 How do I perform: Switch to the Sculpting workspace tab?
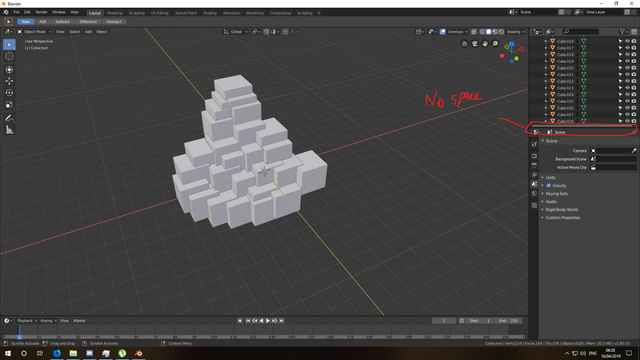click(x=137, y=13)
